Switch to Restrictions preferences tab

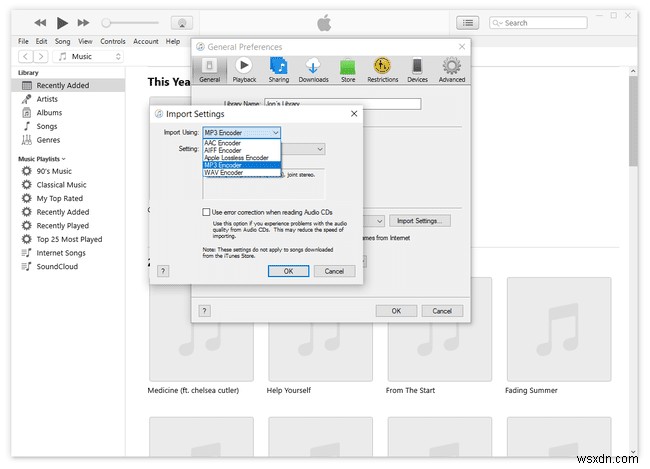(382, 70)
